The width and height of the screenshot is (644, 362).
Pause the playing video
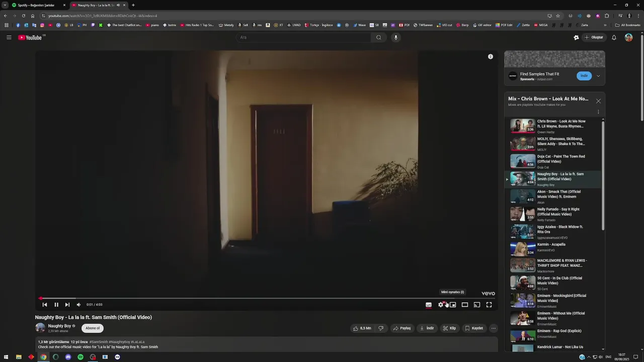tap(56, 305)
